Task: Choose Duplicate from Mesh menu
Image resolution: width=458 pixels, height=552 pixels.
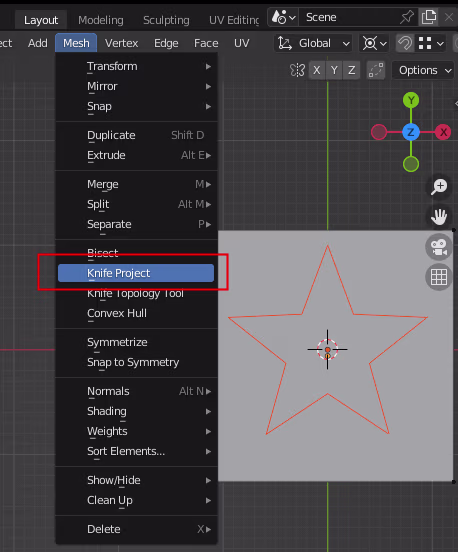Action: (x=136, y=136)
